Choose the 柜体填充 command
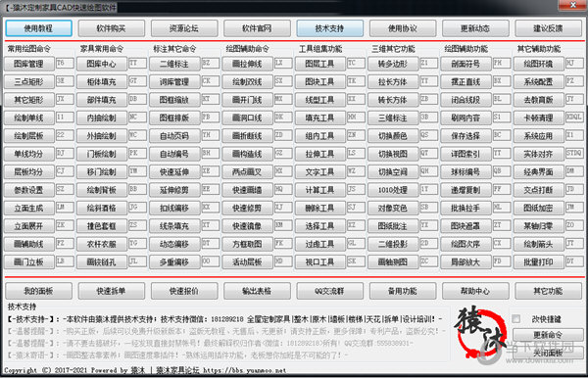 click(102, 82)
